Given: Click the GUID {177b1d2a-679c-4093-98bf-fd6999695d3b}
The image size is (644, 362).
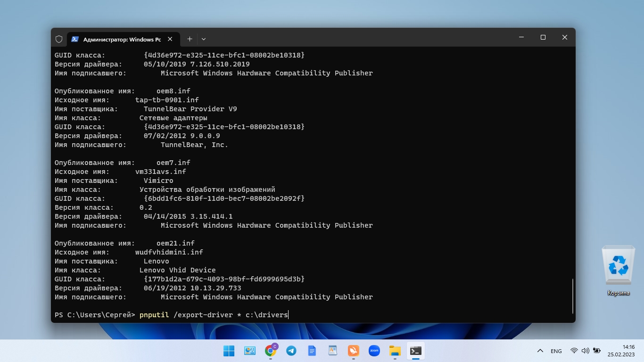Looking at the screenshot, I should 224,279.
